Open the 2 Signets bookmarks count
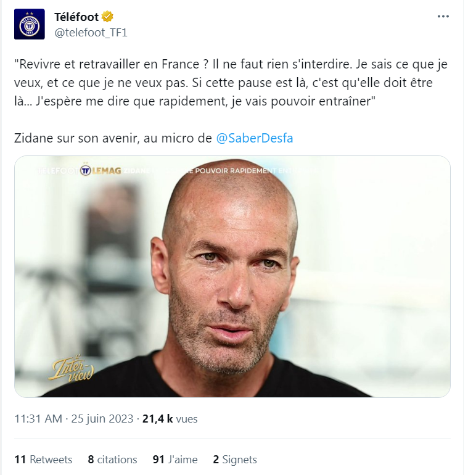This screenshot has height=475, width=476. [x=235, y=460]
